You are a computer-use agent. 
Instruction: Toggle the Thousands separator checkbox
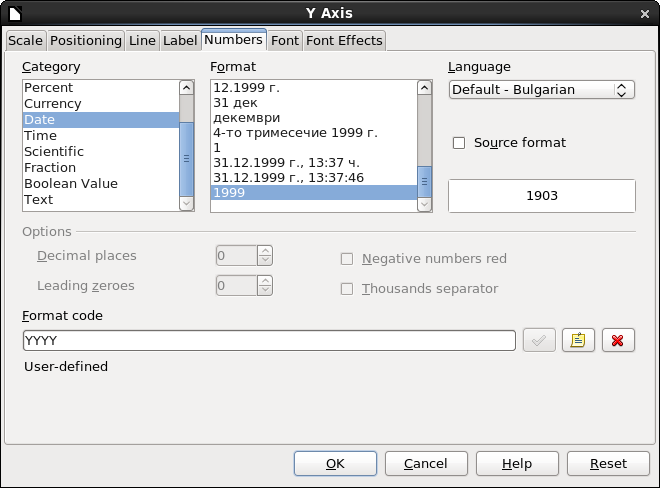(x=347, y=289)
